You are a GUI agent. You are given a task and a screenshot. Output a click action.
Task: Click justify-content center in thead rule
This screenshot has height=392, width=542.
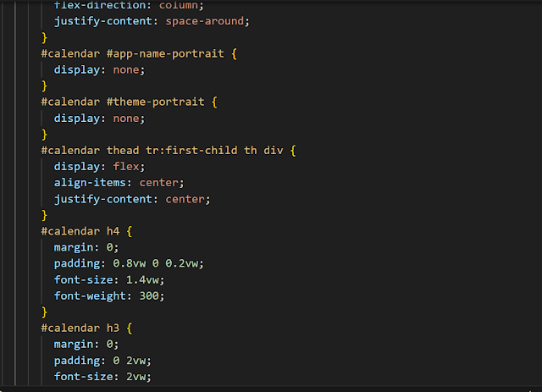point(132,199)
